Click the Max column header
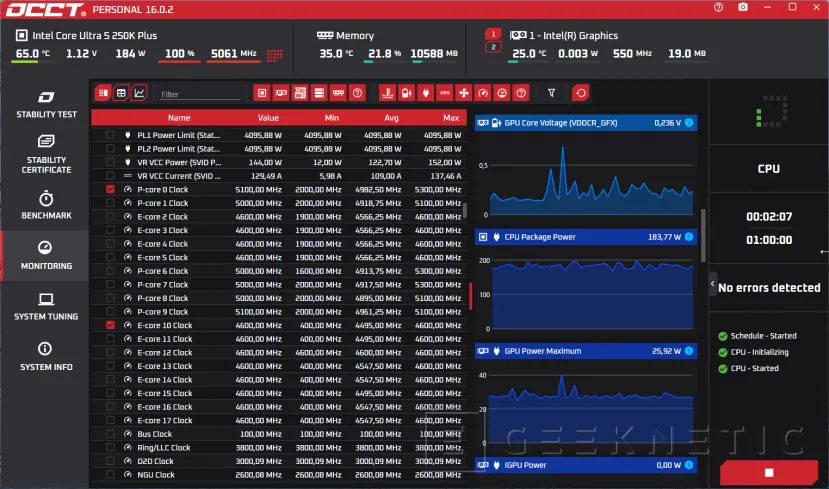 coord(451,118)
